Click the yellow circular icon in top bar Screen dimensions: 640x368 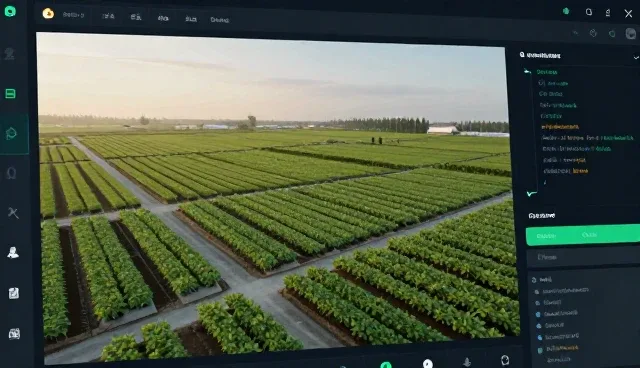click(x=48, y=14)
